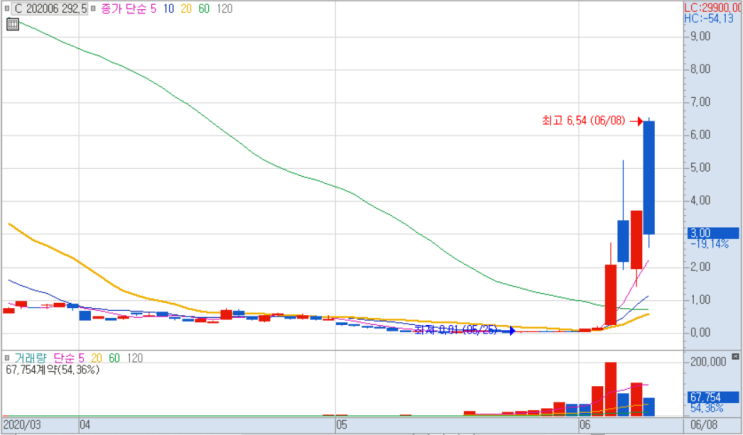This screenshot has width=743, height=435.
Task: Click the 2.00 price axis label
Action: pos(700,267)
